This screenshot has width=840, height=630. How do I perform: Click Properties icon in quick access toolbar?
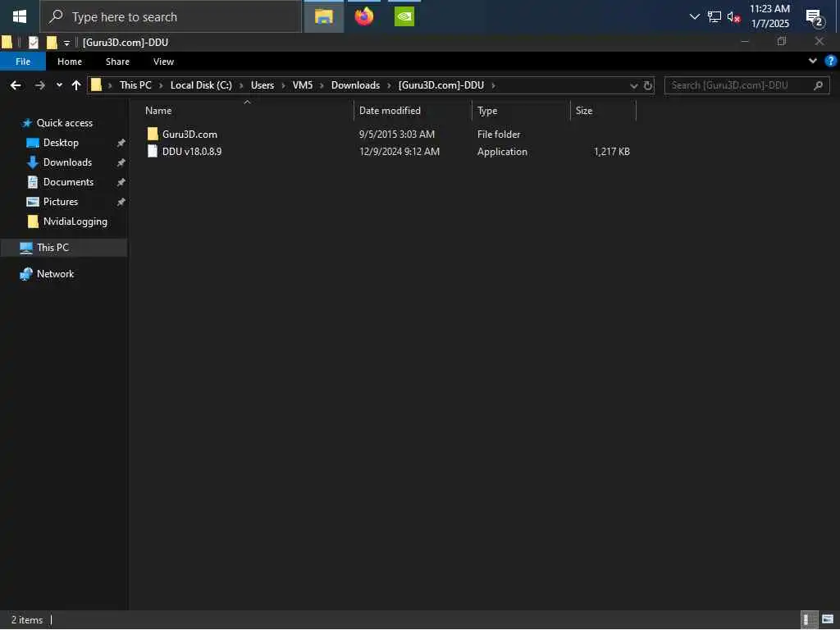(33, 43)
